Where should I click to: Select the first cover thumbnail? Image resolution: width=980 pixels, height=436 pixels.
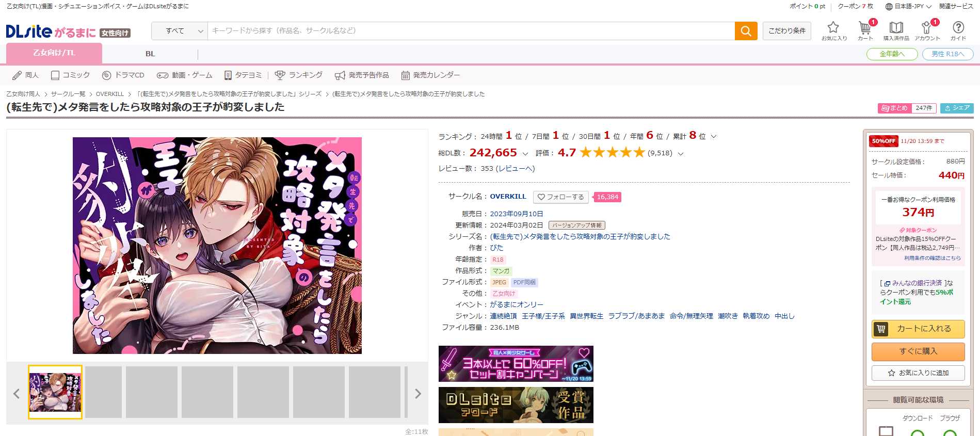[x=55, y=392]
